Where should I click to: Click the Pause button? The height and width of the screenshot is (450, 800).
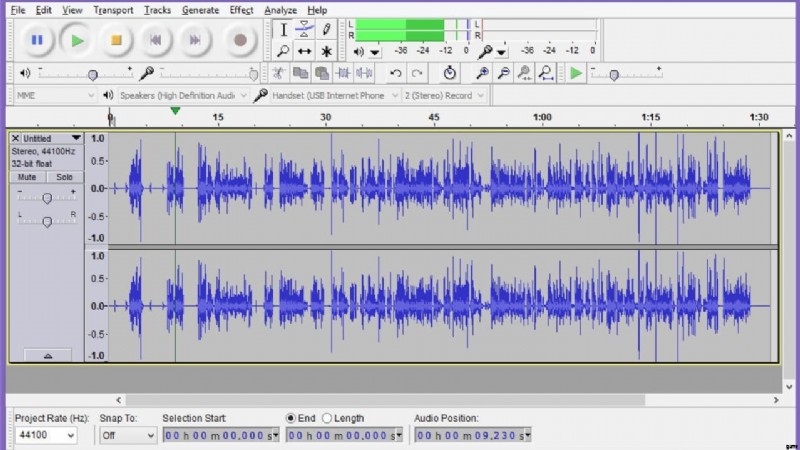pos(37,41)
